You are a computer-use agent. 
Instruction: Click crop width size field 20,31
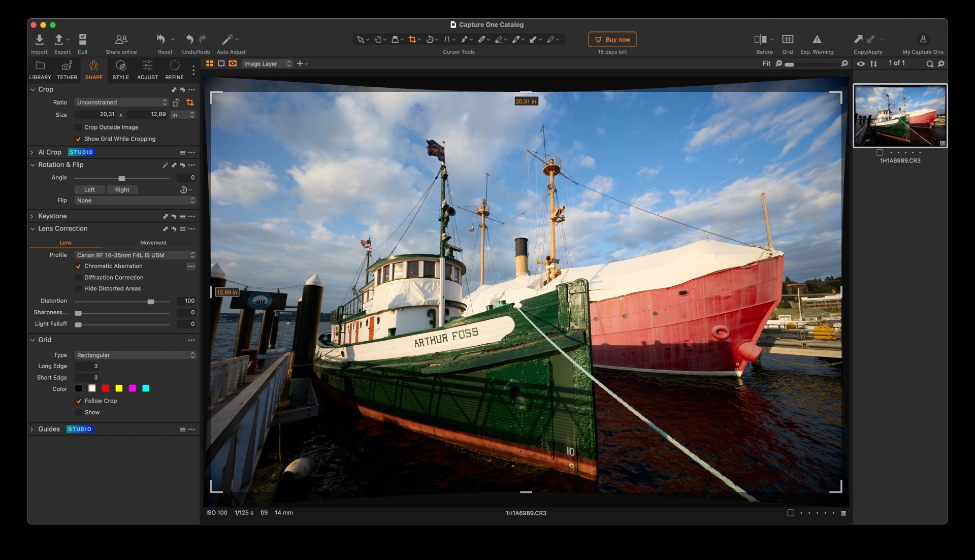[96, 115]
